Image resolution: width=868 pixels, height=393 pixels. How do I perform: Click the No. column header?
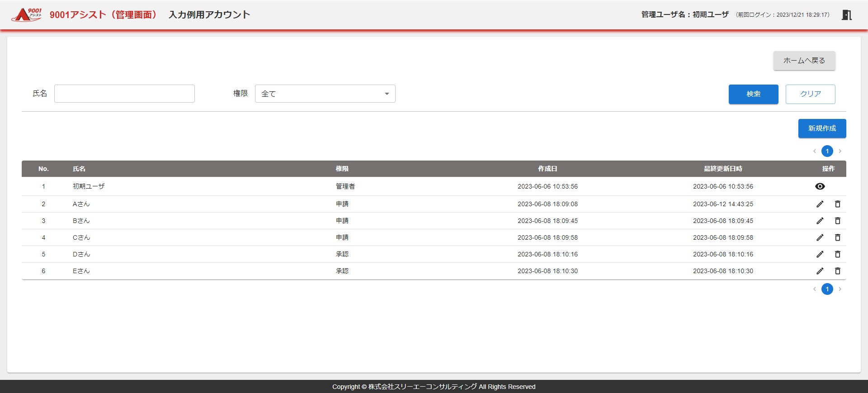pyautogui.click(x=43, y=169)
